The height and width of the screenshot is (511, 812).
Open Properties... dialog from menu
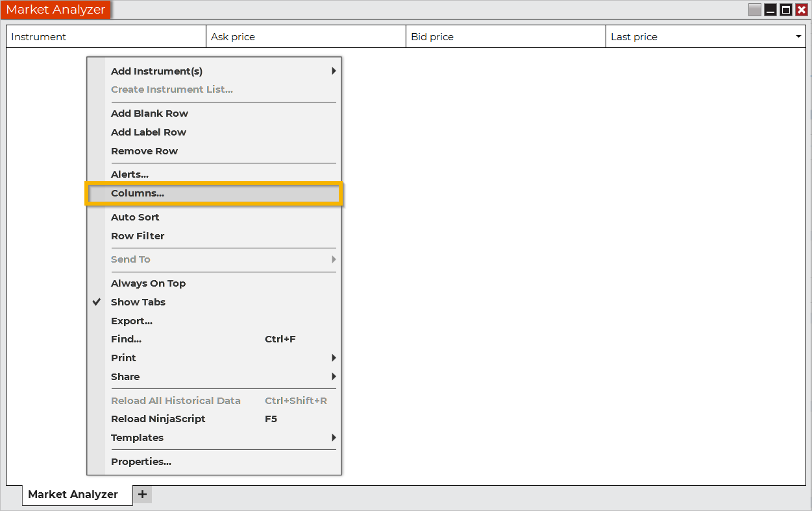point(141,462)
